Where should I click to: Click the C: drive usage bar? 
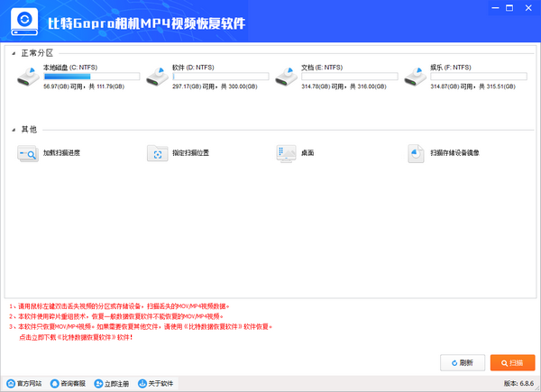[x=91, y=77]
